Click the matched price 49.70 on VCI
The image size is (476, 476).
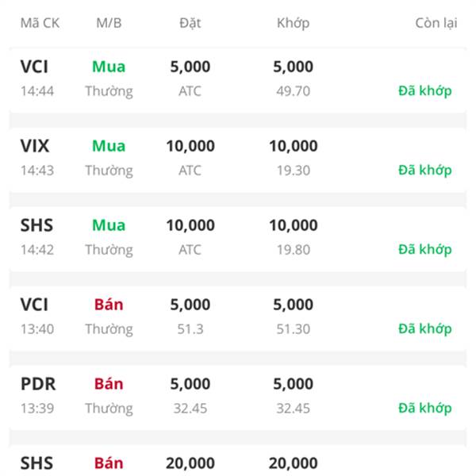pyautogui.click(x=293, y=91)
